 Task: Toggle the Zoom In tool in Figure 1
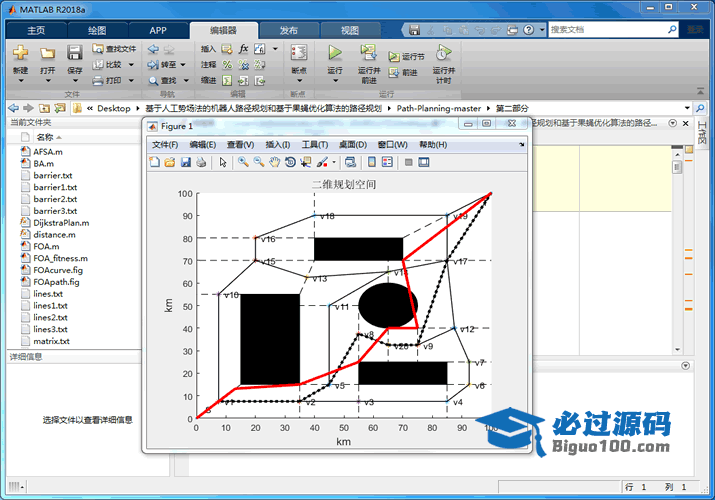tap(243, 162)
